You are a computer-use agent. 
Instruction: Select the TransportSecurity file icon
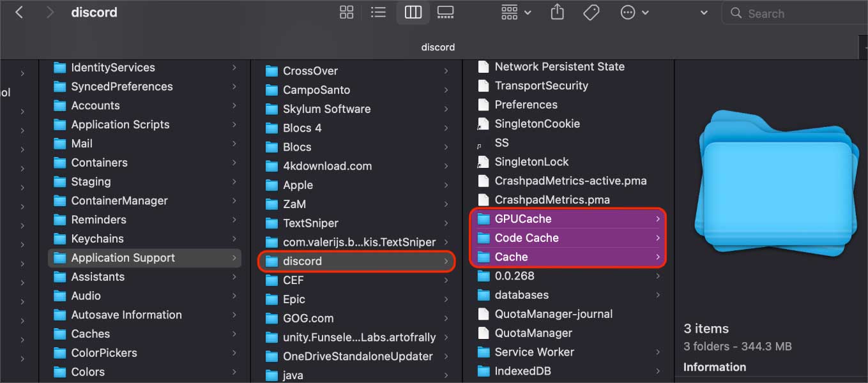pos(483,86)
